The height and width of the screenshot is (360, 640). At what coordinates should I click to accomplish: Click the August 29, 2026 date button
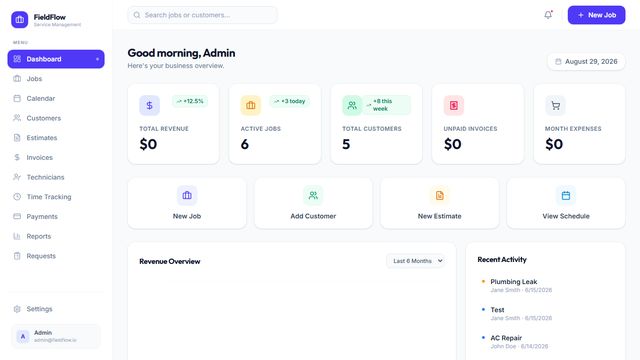pyautogui.click(x=586, y=62)
